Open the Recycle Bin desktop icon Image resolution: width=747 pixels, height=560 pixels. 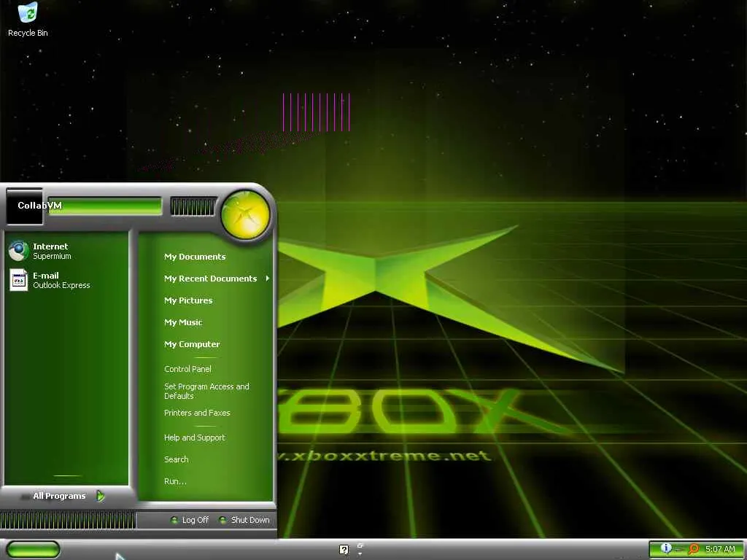point(28,19)
